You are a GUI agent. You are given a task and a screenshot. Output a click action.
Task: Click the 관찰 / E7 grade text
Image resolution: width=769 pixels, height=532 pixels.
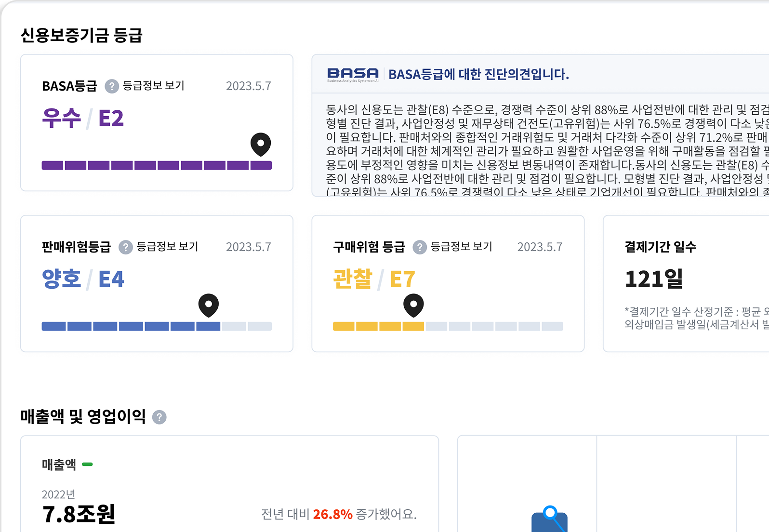374,279
